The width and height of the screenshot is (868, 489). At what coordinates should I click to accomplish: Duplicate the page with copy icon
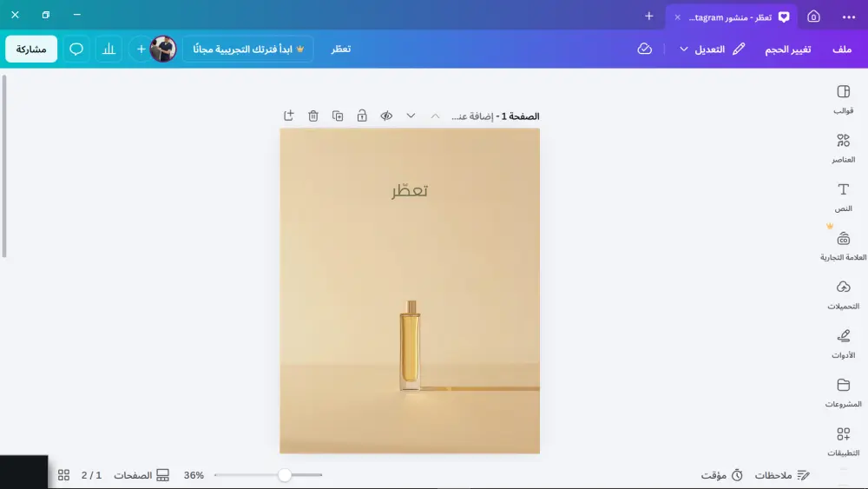click(338, 116)
